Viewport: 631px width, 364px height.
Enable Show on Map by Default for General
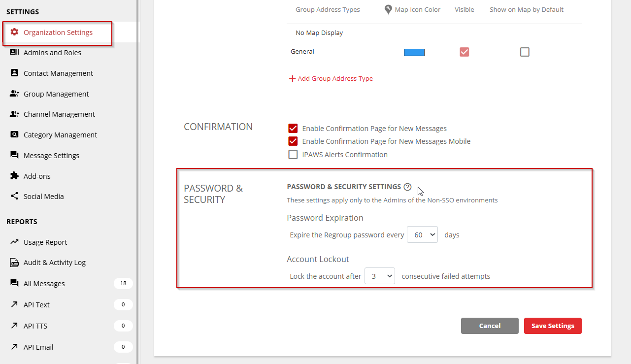click(525, 52)
